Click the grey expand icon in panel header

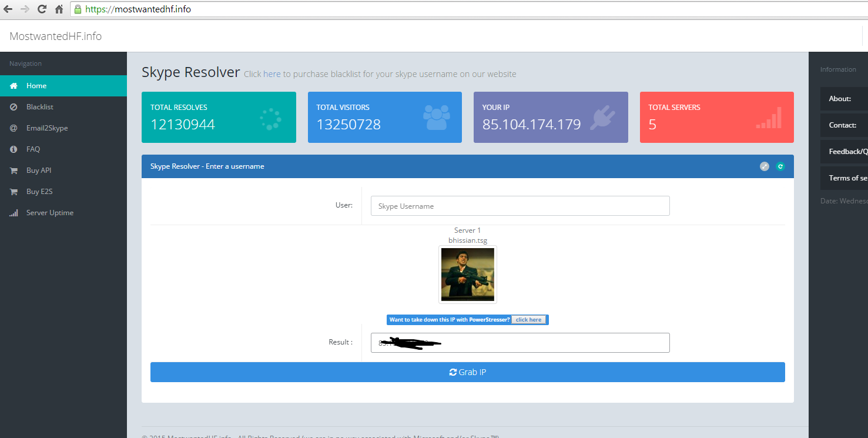[x=765, y=166]
